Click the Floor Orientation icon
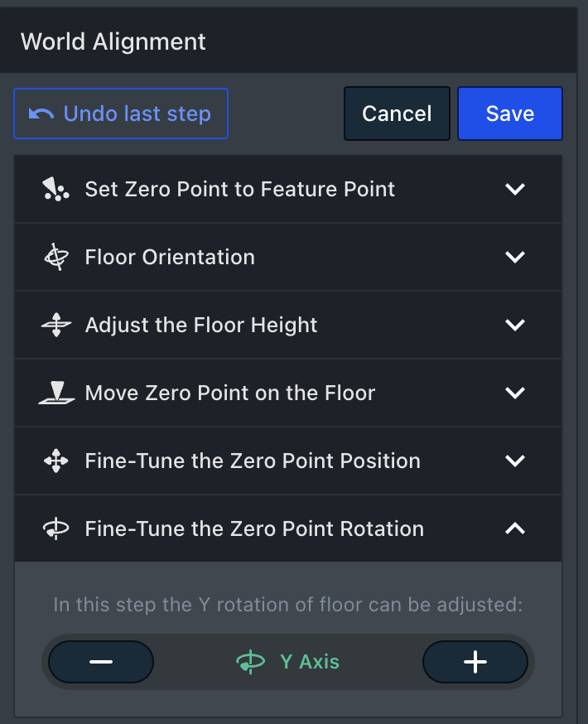Image resolution: width=588 pixels, height=724 pixels. [x=56, y=258]
